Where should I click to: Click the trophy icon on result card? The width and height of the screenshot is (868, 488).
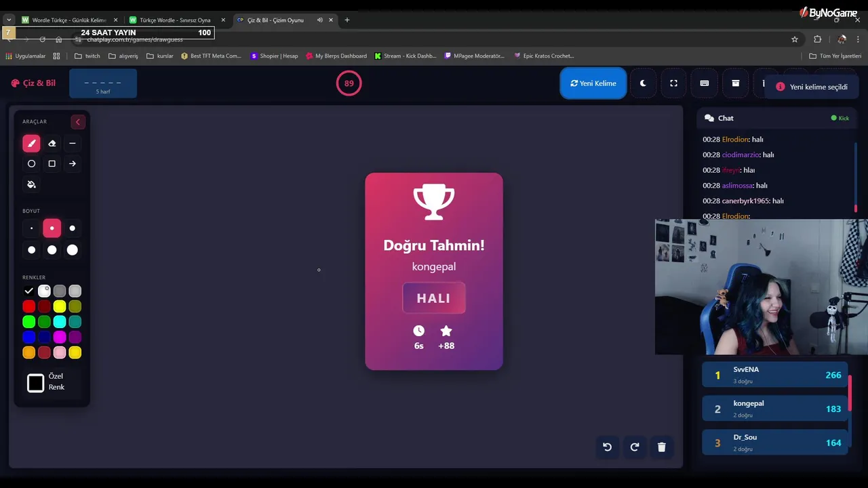tap(434, 202)
